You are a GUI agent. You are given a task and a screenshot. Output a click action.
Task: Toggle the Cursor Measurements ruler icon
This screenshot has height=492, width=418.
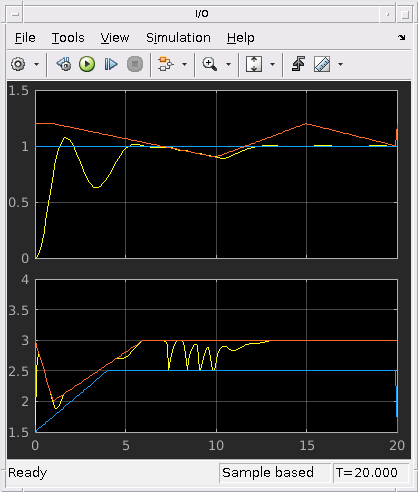tap(322, 64)
